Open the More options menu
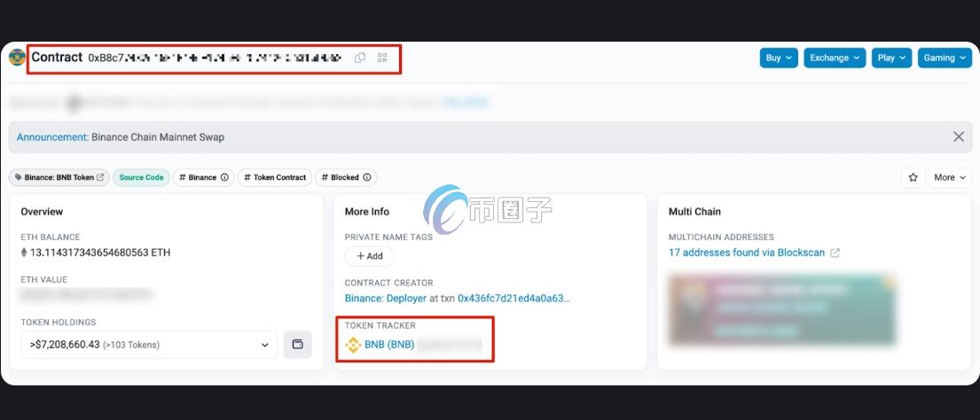This screenshot has height=420, width=980. tap(949, 177)
